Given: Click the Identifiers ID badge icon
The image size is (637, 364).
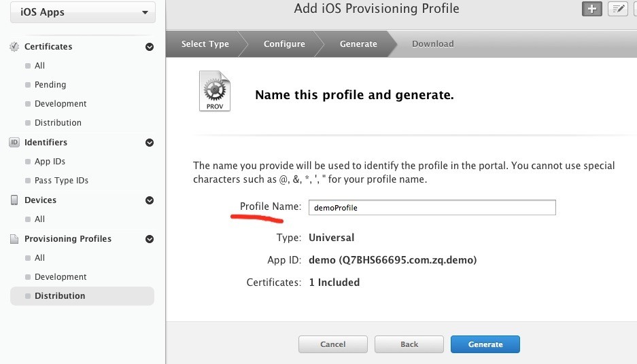Looking at the screenshot, I should coord(14,143).
